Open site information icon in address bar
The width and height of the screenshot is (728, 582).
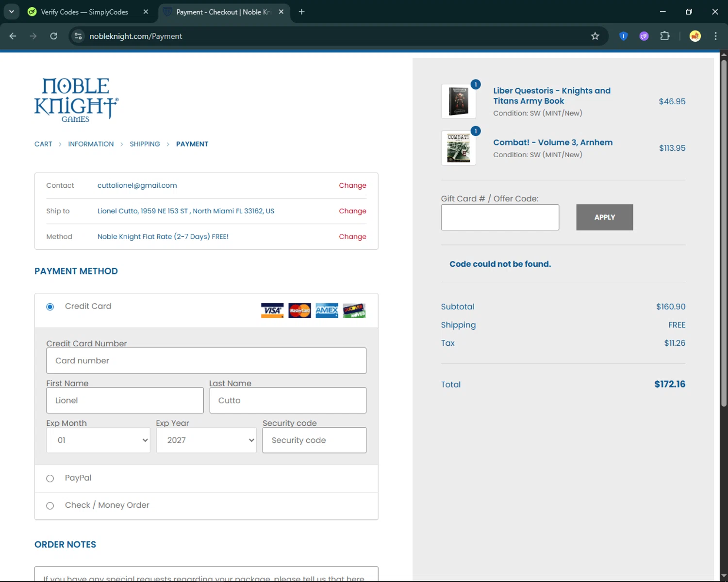click(78, 36)
